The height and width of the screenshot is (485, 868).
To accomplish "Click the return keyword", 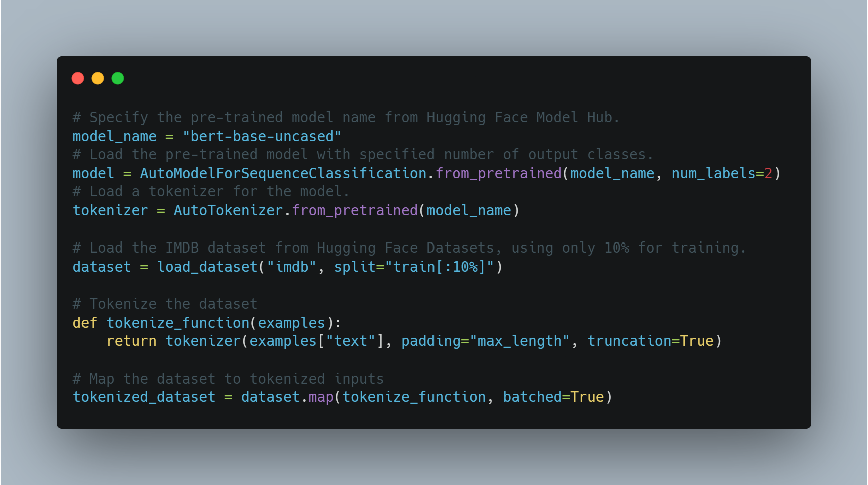I will [x=131, y=341].
